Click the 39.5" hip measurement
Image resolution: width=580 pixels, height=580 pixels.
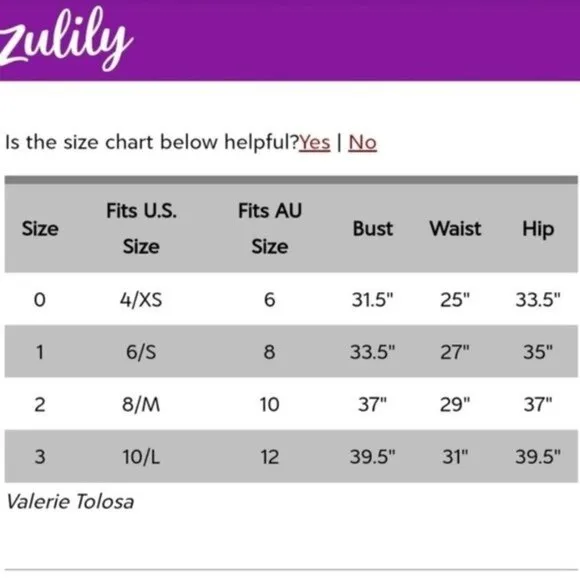(538, 457)
